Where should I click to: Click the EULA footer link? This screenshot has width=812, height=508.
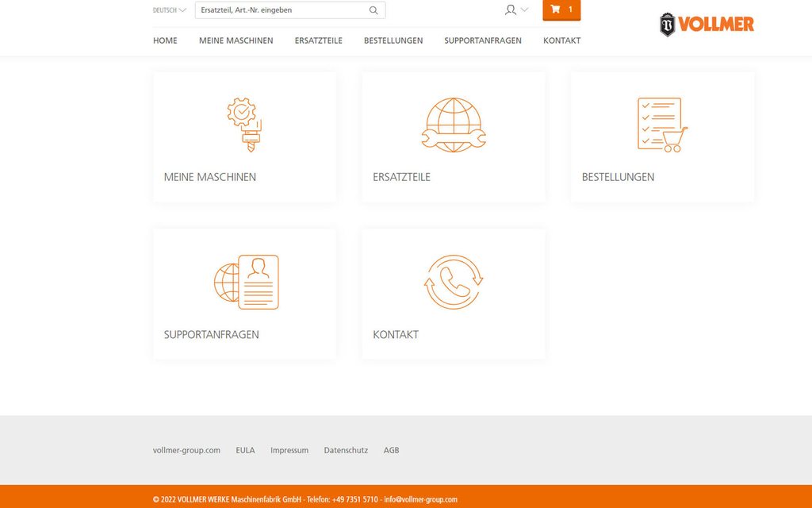pyautogui.click(x=245, y=450)
